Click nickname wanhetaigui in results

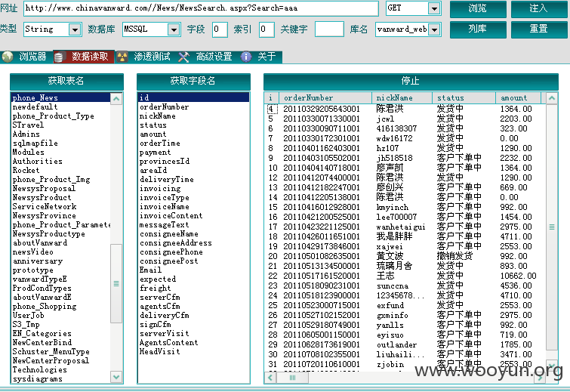(x=401, y=227)
